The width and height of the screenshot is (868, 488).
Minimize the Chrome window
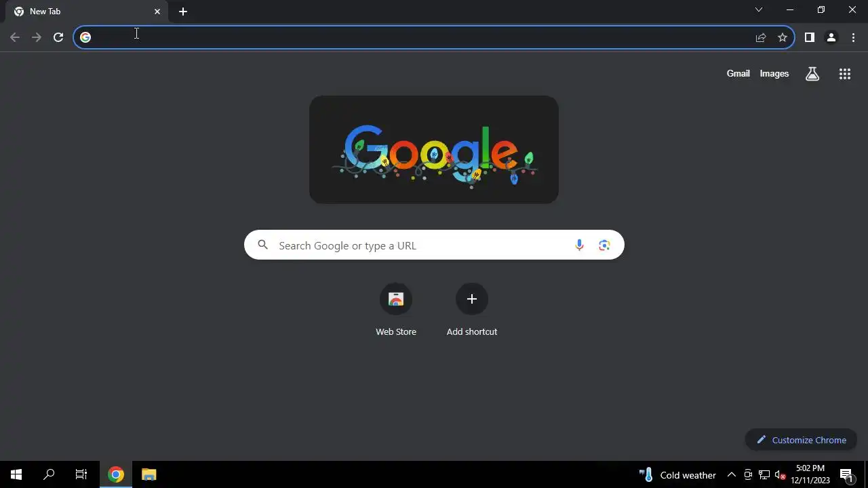[x=790, y=9]
